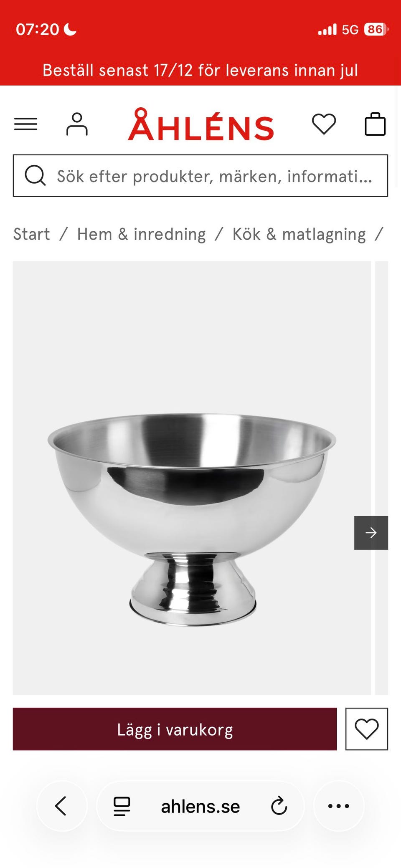Open the hamburger menu
Viewport: 401px width, 868px height.
pos(26,124)
